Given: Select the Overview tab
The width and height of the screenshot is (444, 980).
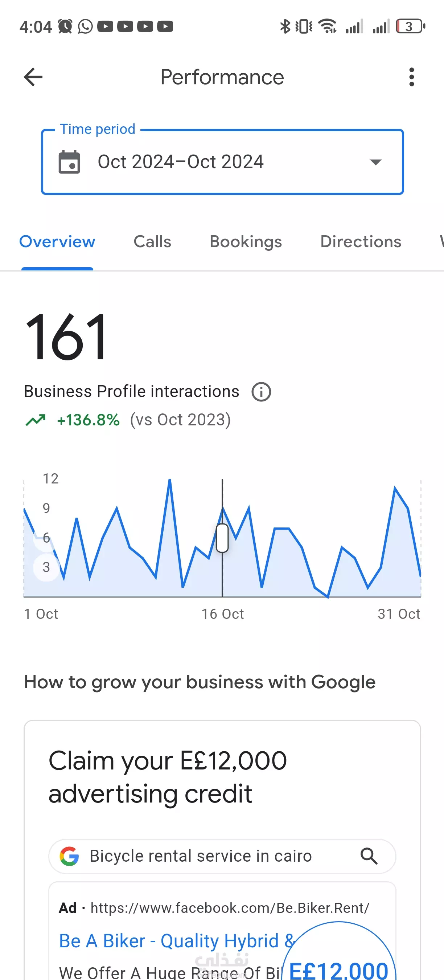Looking at the screenshot, I should coord(57,242).
